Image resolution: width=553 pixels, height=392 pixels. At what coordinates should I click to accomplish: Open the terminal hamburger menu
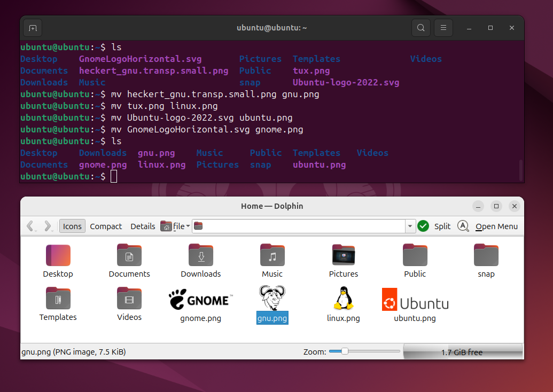pos(443,27)
